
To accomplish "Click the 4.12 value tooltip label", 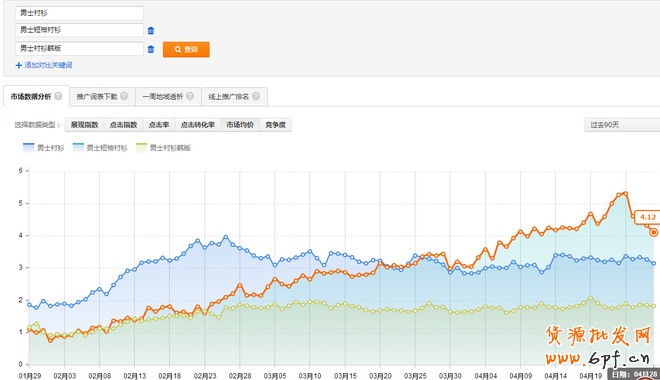I will (x=647, y=217).
